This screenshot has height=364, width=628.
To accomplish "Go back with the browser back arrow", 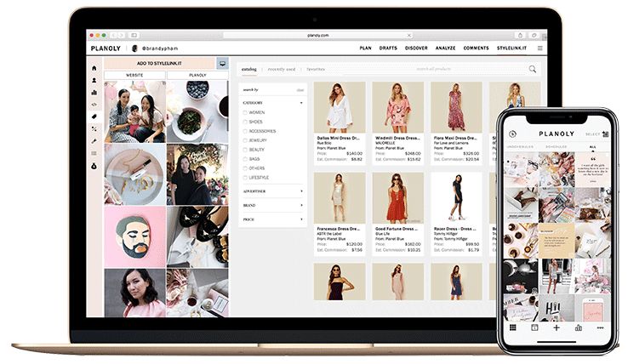I will (x=113, y=35).
